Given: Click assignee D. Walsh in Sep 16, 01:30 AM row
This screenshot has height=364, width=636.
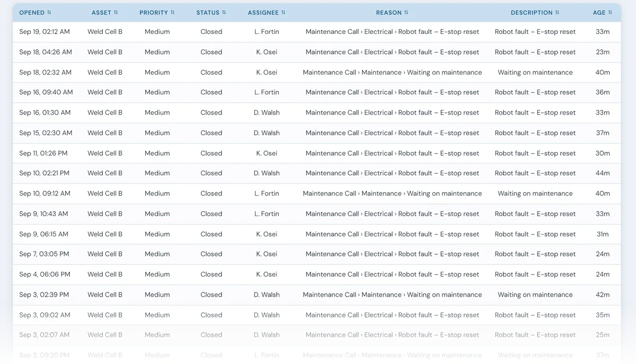Looking at the screenshot, I should [x=267, y=112].
